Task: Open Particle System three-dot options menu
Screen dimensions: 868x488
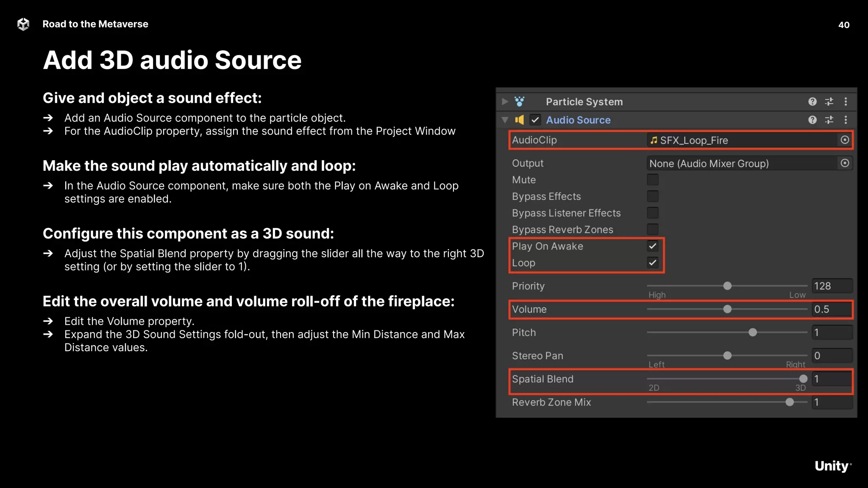Action: (x=846, y=102)
